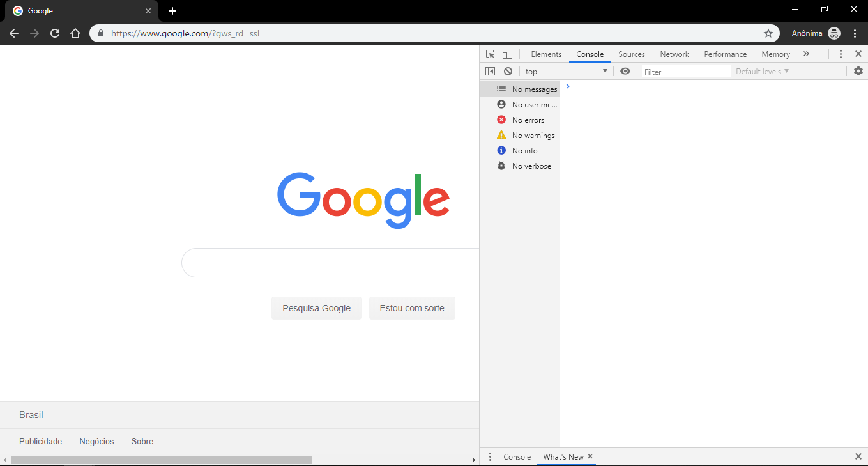Click the Estou com sorte button
Viewport: 868px width, 466px height.
[x=412, y=308]
